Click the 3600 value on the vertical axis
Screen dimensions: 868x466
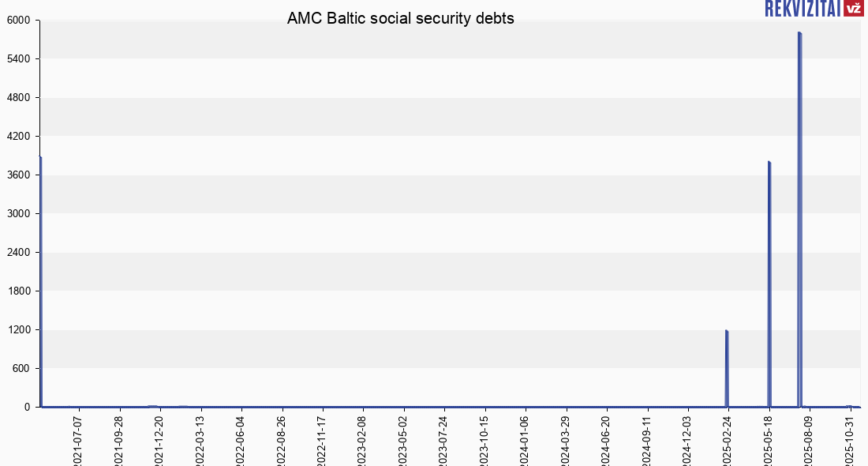pos(18,175)
